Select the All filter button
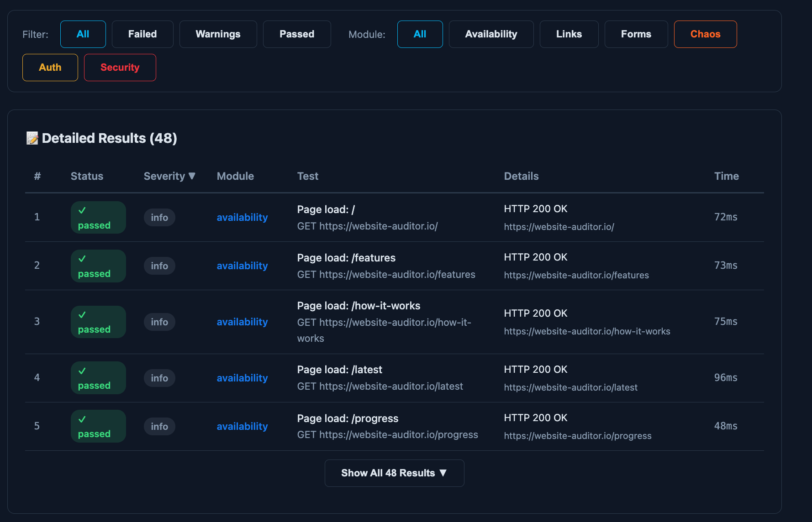The width and height of the screenshot is (812, 522). 83,34
